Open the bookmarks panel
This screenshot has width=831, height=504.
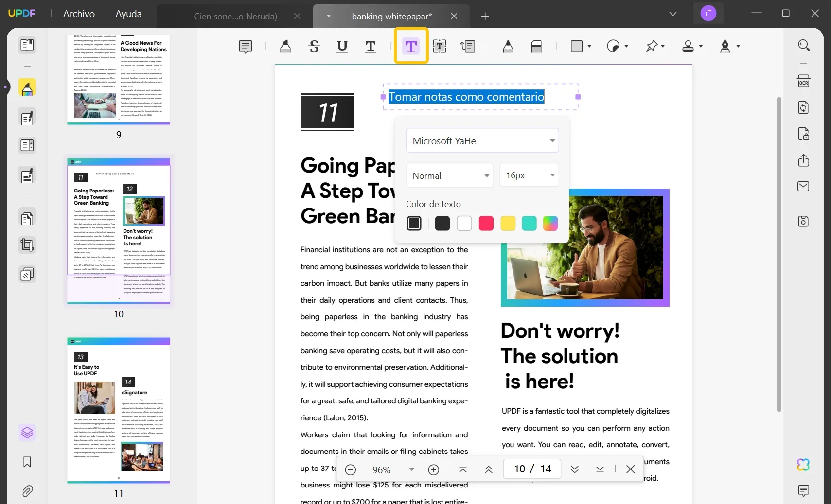[27, 462]
